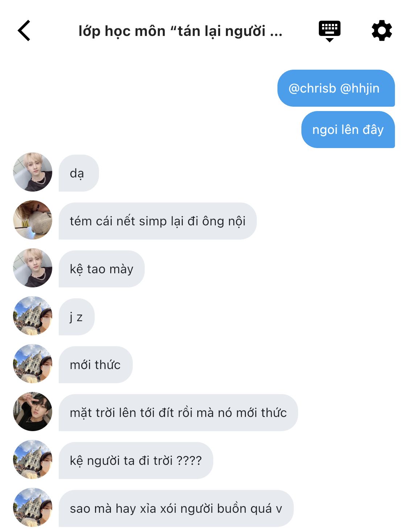Hide keyboard using the keyboard icon
Viewport: 408px width, 532px height.
point(329,31)
